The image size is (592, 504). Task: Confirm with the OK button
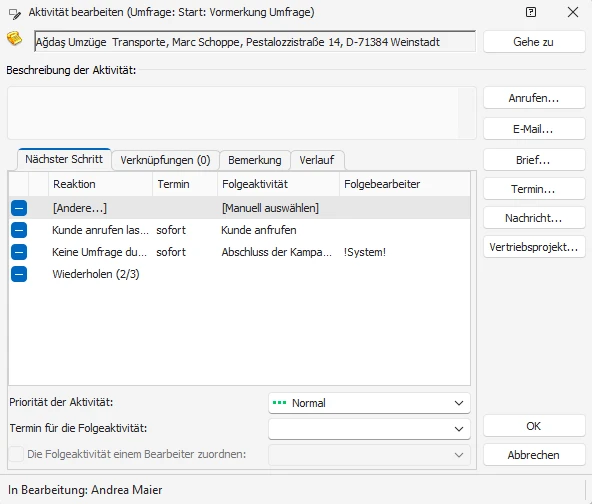pyautogui.click(x=534, y=426)
